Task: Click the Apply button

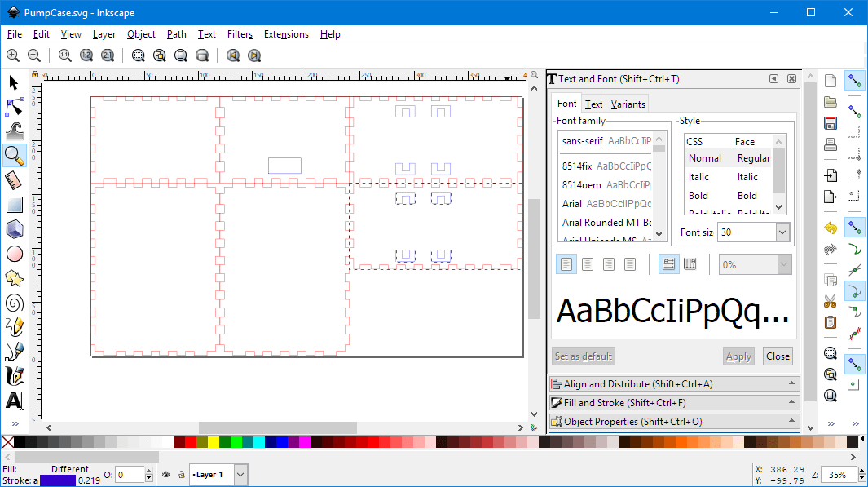Action: 738,356
